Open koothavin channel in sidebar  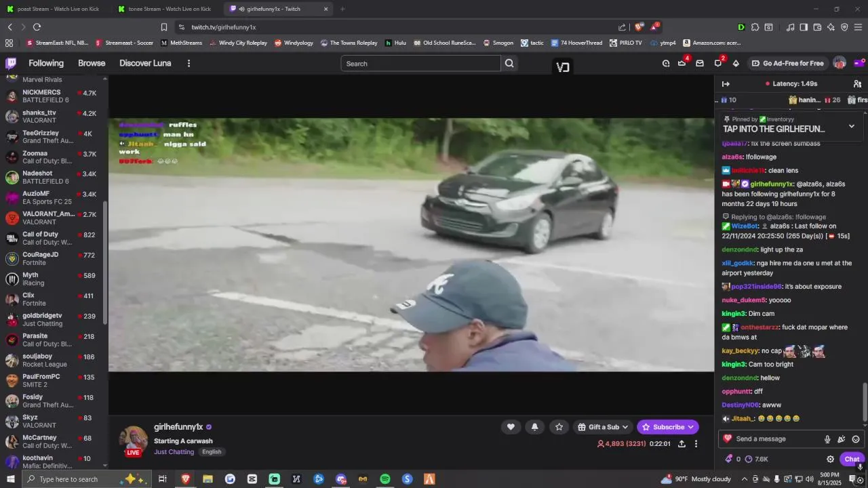[54, 462]
